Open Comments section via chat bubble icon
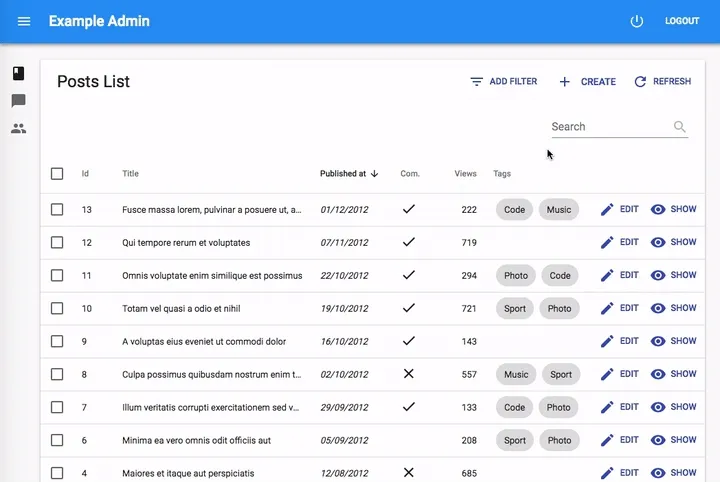The width and height of the screenshot is (720, 482). pos(18,101)
